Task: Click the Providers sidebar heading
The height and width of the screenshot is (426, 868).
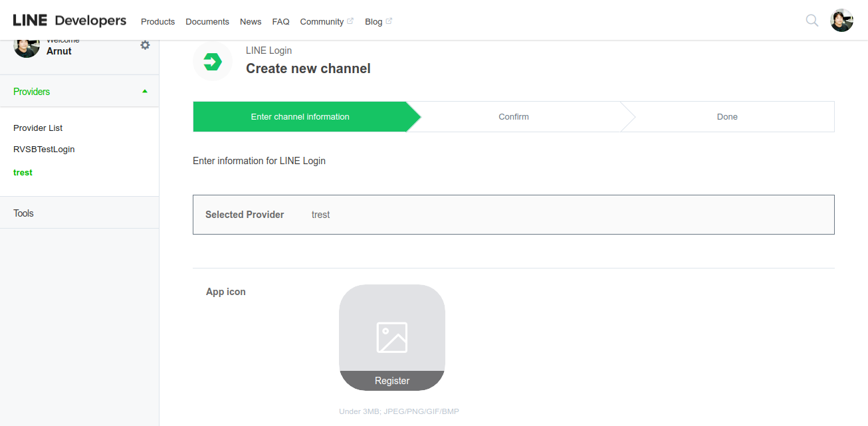Action: click(31, 92)
